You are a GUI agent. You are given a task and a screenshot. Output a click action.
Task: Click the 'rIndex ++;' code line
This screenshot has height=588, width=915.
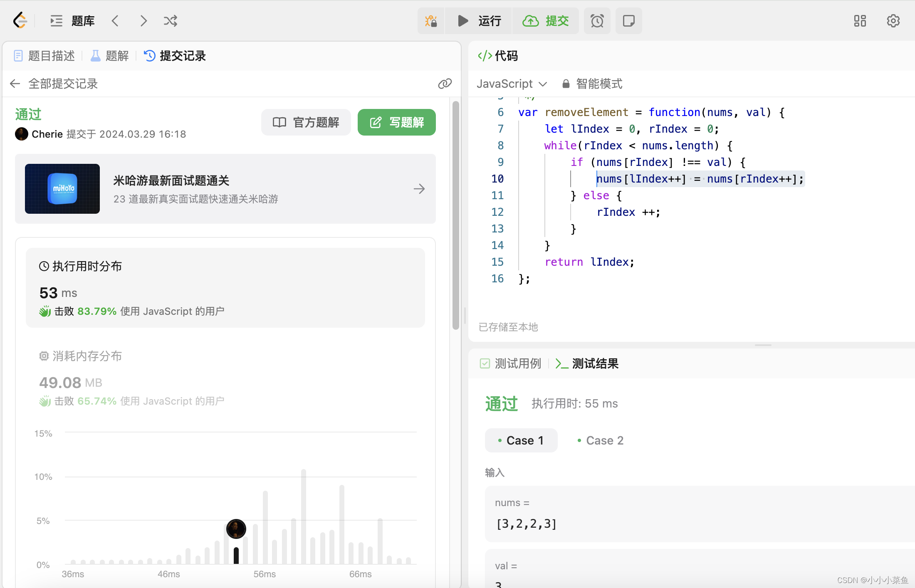point(628,212)
